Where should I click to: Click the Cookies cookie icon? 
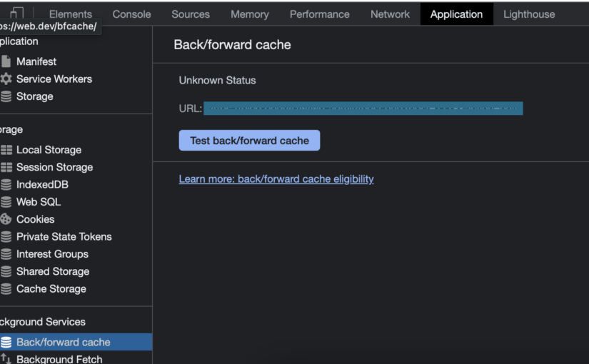[6, 219]
